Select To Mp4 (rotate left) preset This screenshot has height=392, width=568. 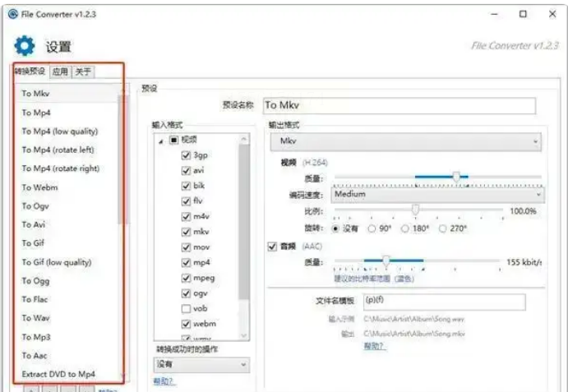tap(67, 150)
